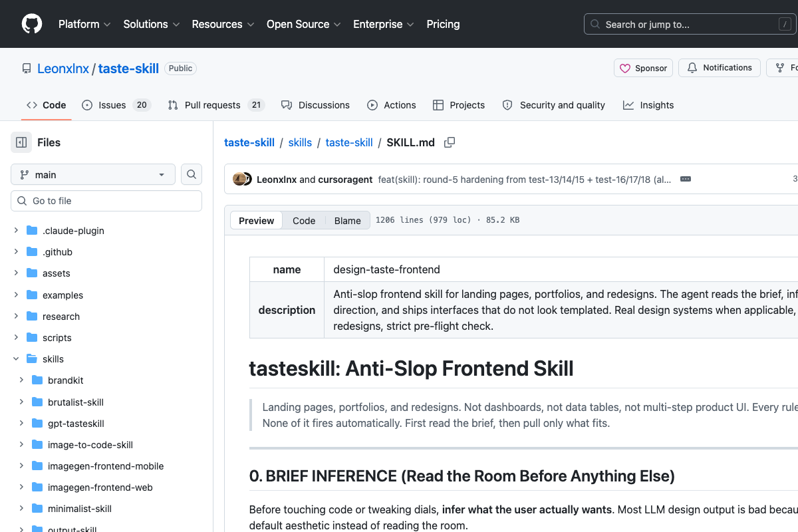Open the minimalist-skill folder
The image size is (798, 532).
click(80, 509)
